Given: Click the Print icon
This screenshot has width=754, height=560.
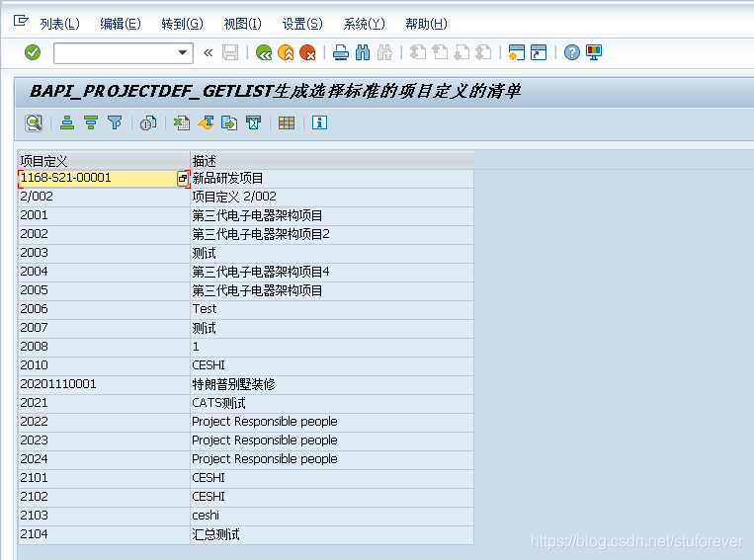Looking at the screenshot, I should click(341, 52).
